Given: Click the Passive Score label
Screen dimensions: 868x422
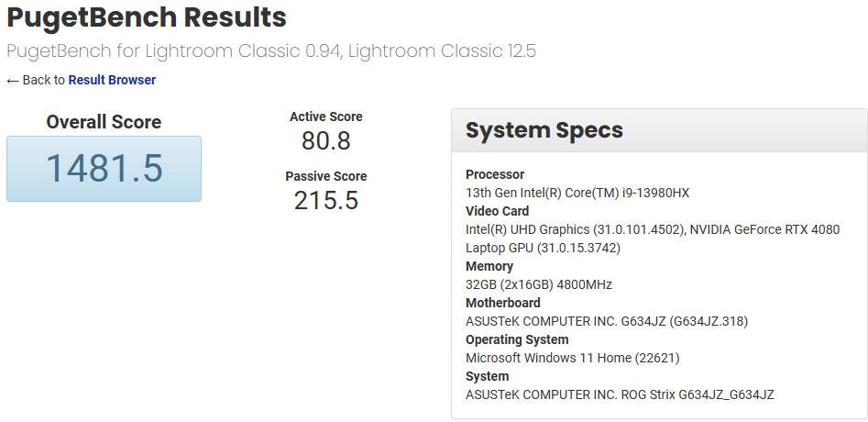Looking at the screenshot, I should [x=325, y=176].
